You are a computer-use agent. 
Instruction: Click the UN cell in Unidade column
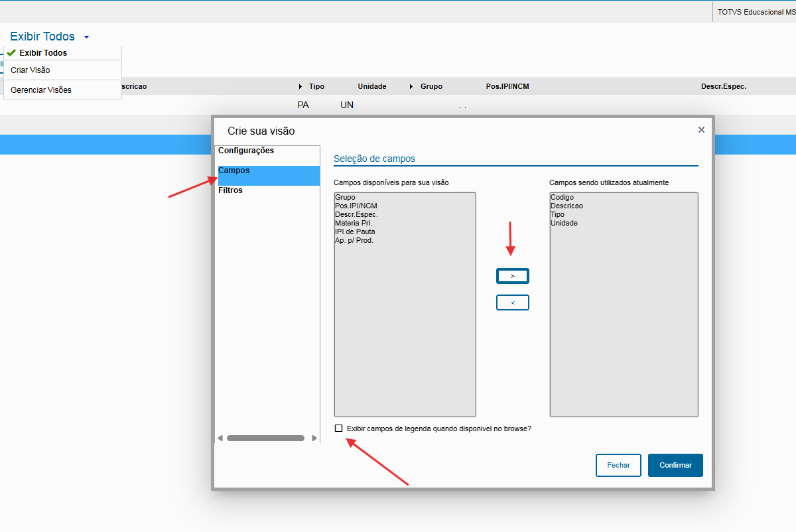347,105
